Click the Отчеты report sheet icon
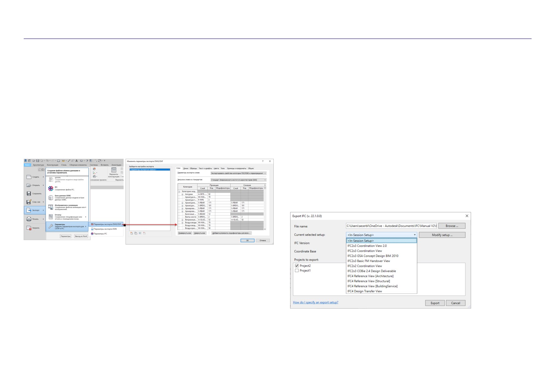The width and height of the screenshot is (555, 392). [x=51, y=217]
